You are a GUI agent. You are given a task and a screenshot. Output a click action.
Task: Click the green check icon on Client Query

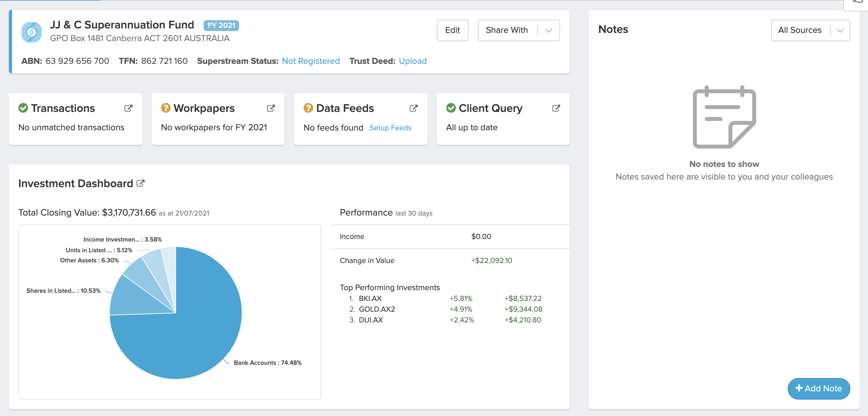click(451, 108)
